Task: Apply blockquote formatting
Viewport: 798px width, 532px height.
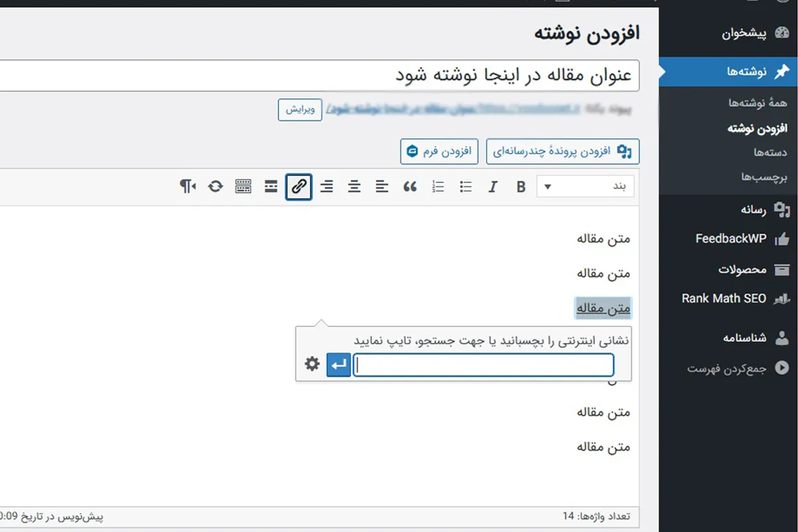Action: (410, 187)
